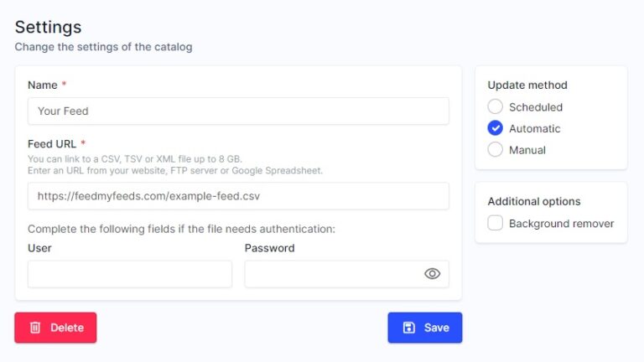The image size is (644, 362).
Task: Show password with the eye icon
Action: tap(432, 274)
